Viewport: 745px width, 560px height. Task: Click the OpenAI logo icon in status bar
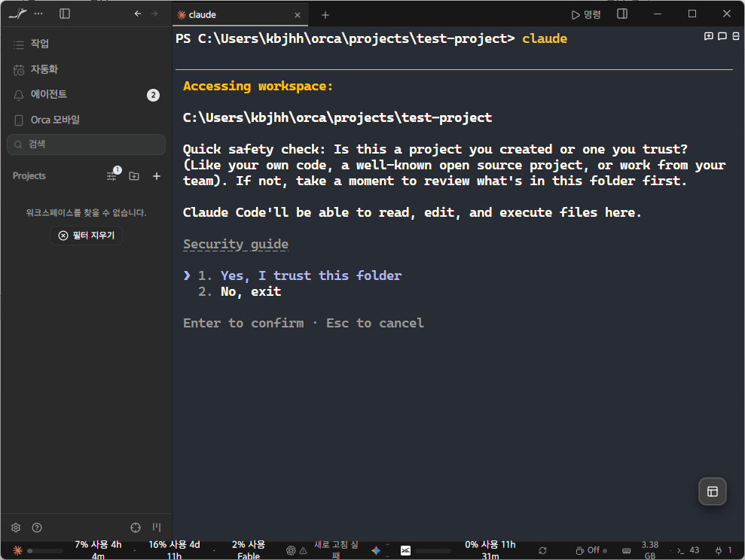(291, 550)
